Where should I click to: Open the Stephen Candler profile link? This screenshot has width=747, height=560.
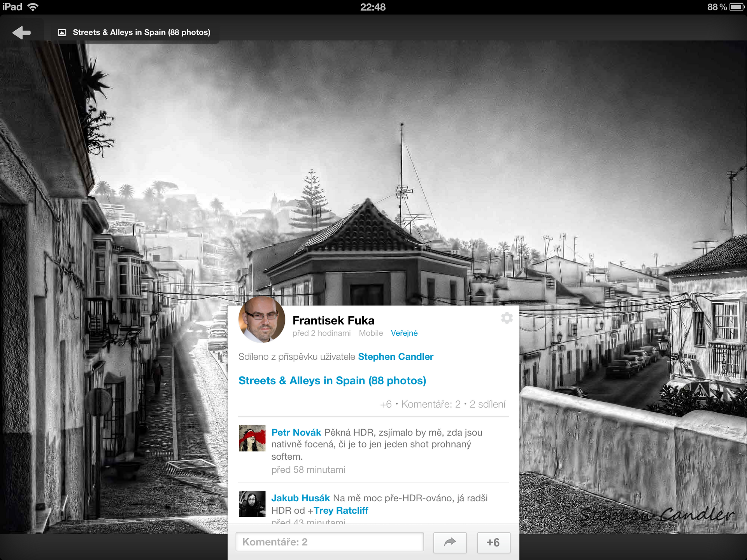tap(396, 357)
